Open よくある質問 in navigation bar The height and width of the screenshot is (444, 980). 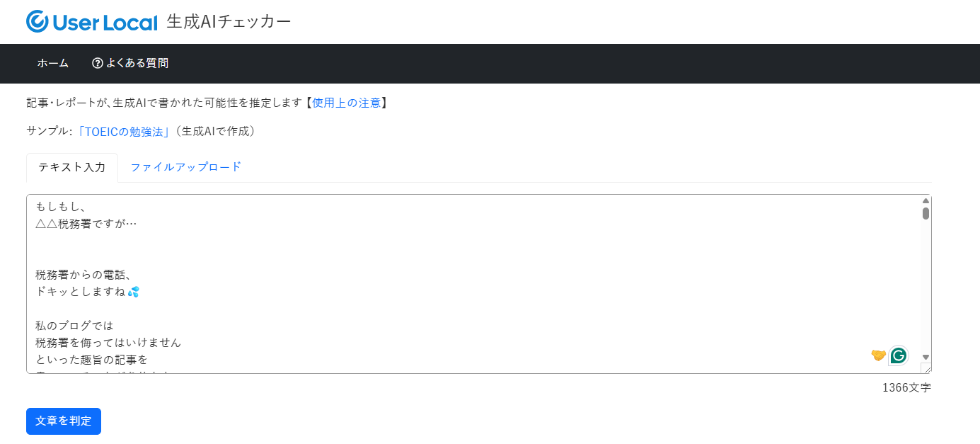coord(137,63)
